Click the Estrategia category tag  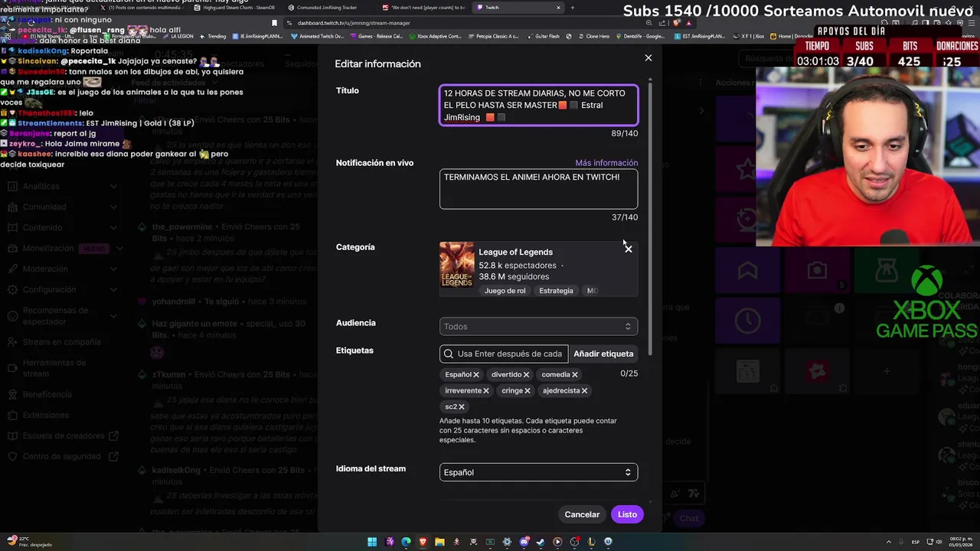pos(556,291)
